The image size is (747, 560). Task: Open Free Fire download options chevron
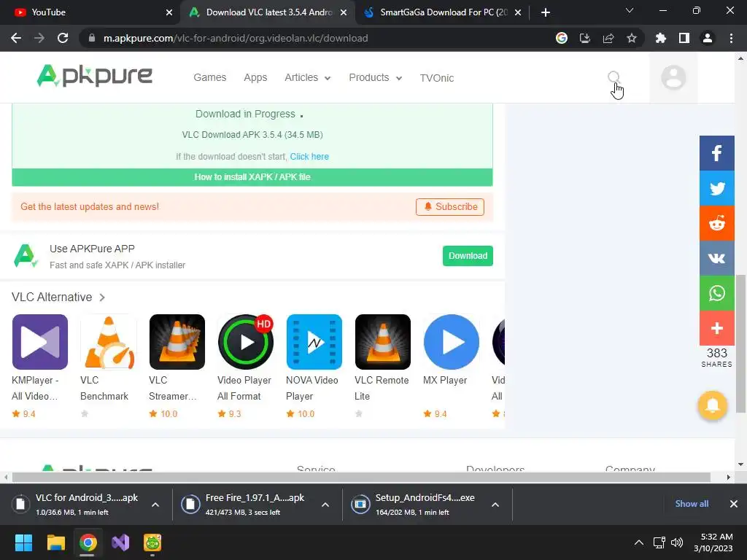pos(325,505)
